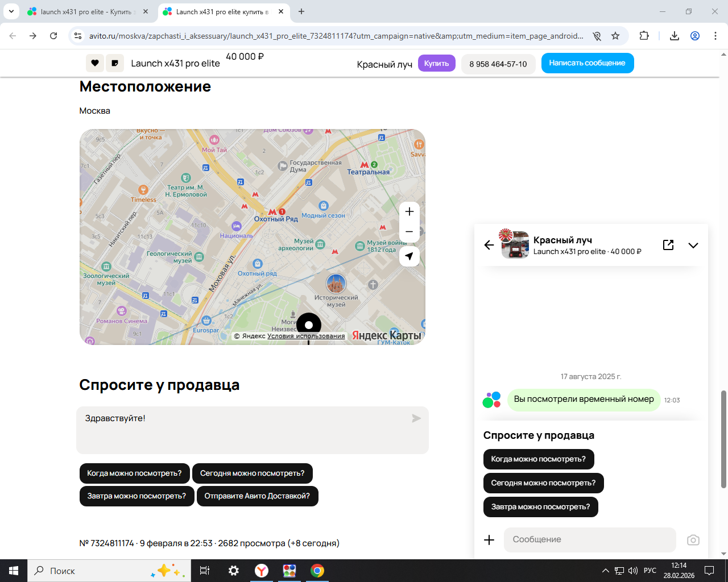Click the map geolocation arrow button
728x582 pixels.
(409, 256)
